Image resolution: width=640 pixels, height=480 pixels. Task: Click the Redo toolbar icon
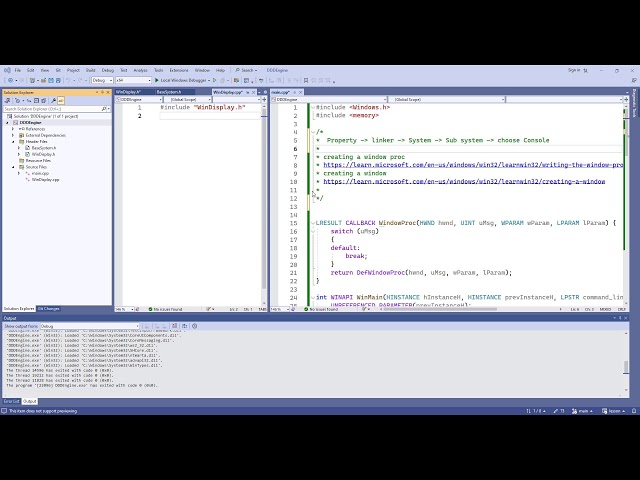pyautogui.click(x=80, y=80)
